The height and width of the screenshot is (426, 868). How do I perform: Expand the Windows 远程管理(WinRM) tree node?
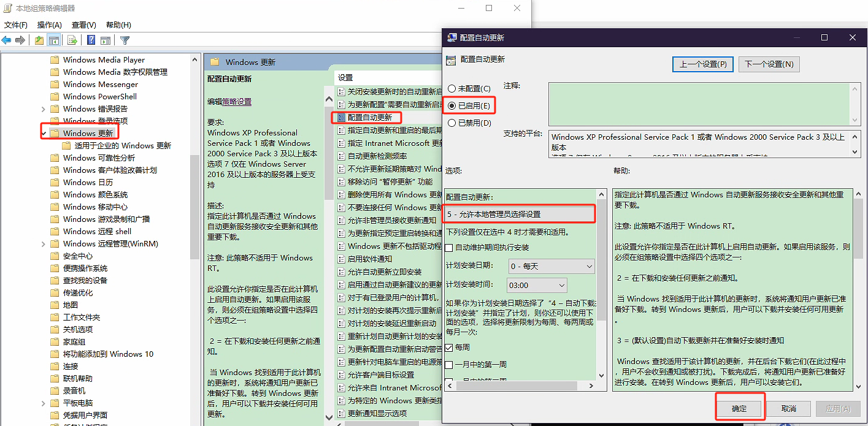pyautogui.click(x=43, y=243)
